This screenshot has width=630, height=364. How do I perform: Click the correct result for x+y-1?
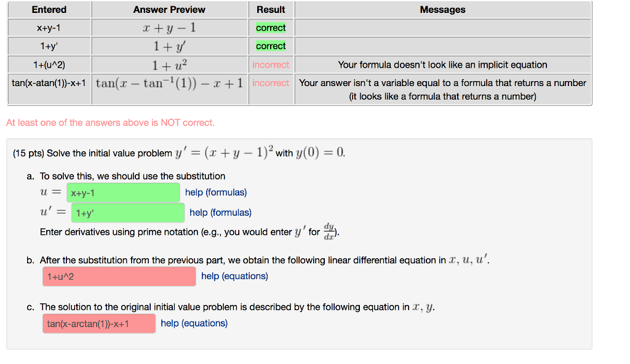tap(271, 28)
